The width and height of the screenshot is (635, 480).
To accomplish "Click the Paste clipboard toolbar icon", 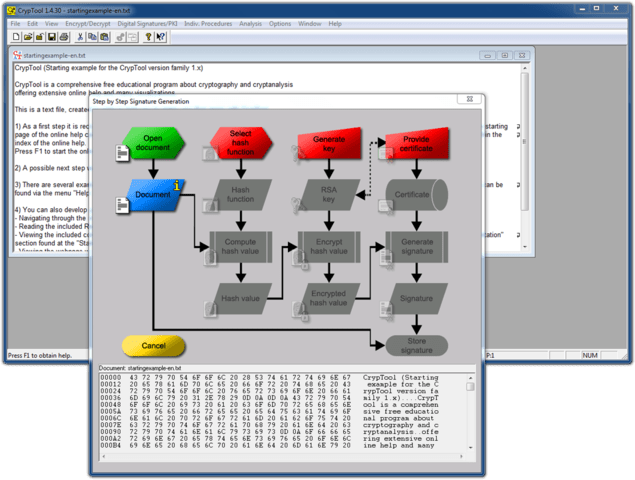I will (104, 37).
